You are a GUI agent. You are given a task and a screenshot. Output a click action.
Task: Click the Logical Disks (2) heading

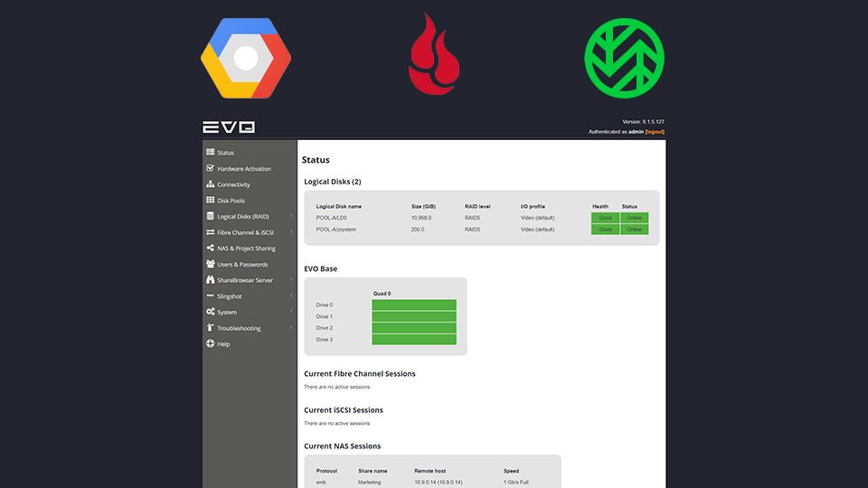point(332,182)
